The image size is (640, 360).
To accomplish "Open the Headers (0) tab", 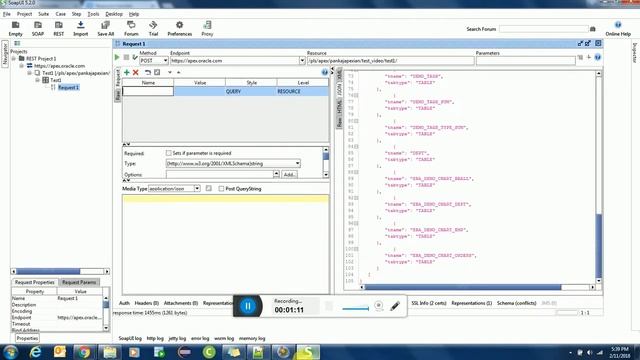I will coord(147,303).
